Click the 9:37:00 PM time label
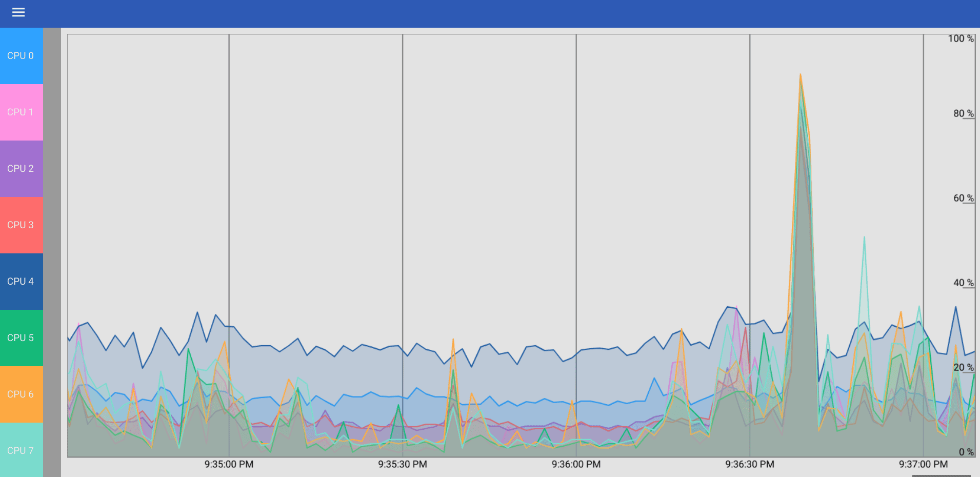Image resolution: width=980 pixels, height=477 pixels. click(x=923, y=464)
